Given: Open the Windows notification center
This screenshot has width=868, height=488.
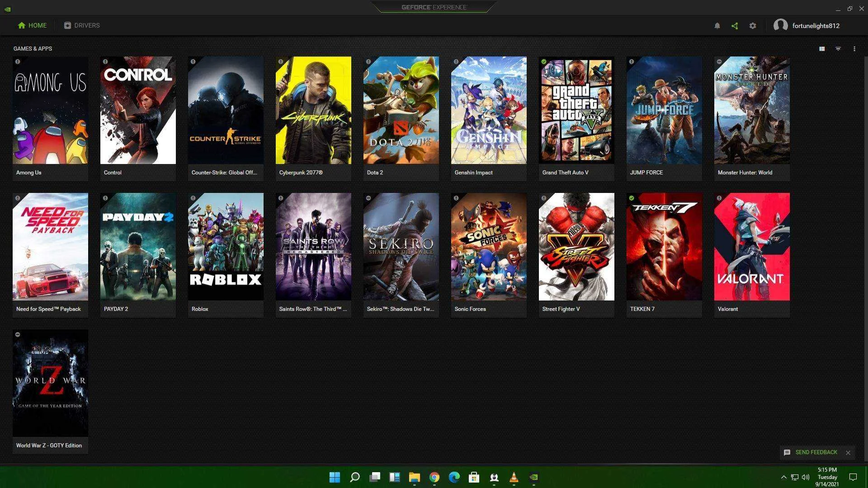Looking at the screenshot, I should pyautogui.click(x=853, y=477).
